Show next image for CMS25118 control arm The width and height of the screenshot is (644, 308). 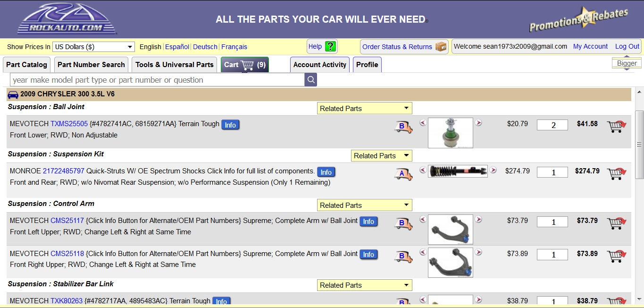(x=478, y=252)
